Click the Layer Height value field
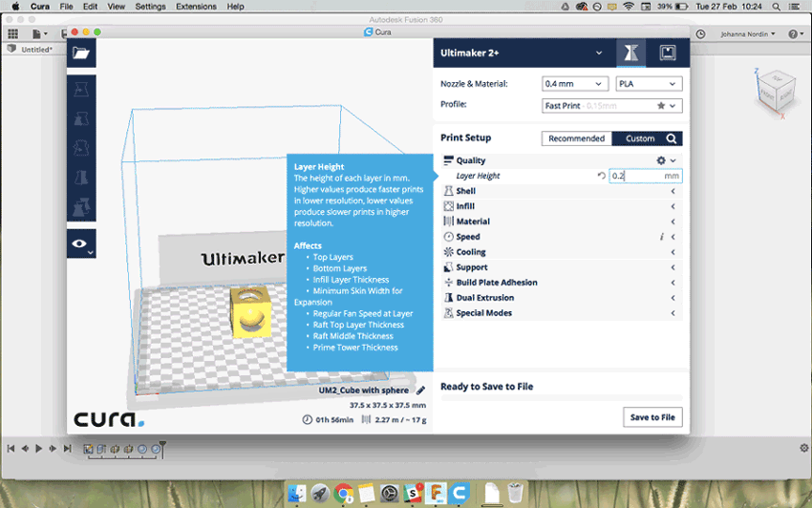The height and width of the screenshot is (508, 812). point(645,176)
